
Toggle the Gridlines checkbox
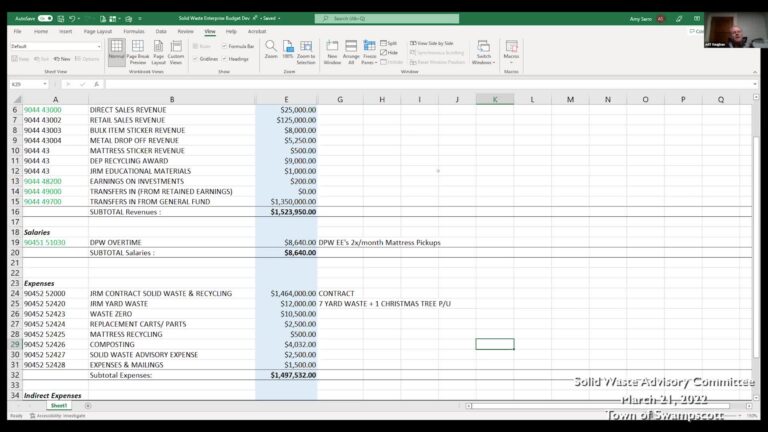(x=194, y=59)
